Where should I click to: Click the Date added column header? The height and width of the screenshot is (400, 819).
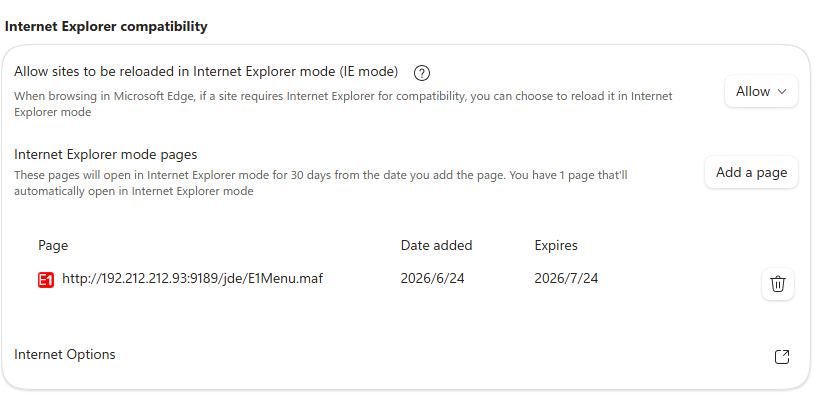pyautogui.click(x=436, y=245)
